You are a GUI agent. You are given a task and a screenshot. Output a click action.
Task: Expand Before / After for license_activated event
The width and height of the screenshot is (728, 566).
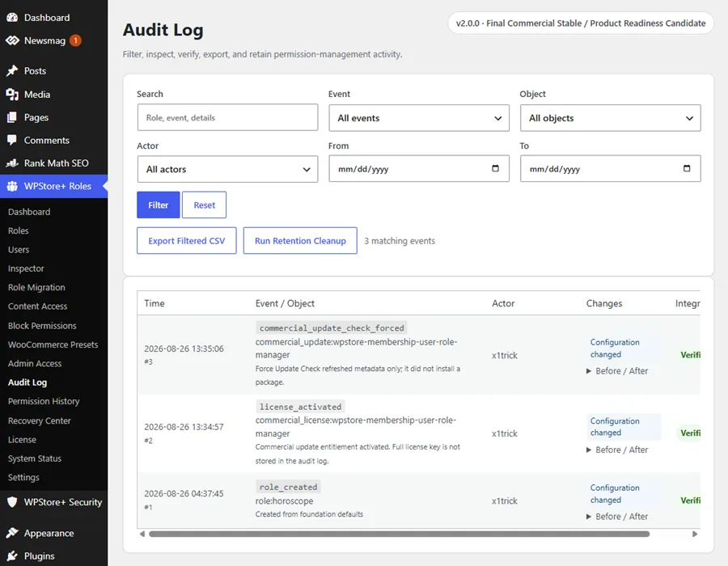click(617, 450)
